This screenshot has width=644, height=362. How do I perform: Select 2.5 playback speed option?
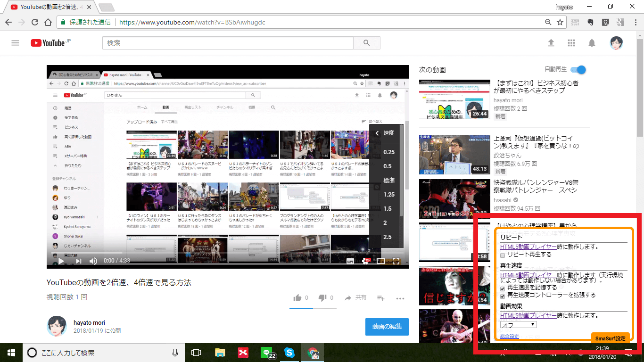click(388, 237)
